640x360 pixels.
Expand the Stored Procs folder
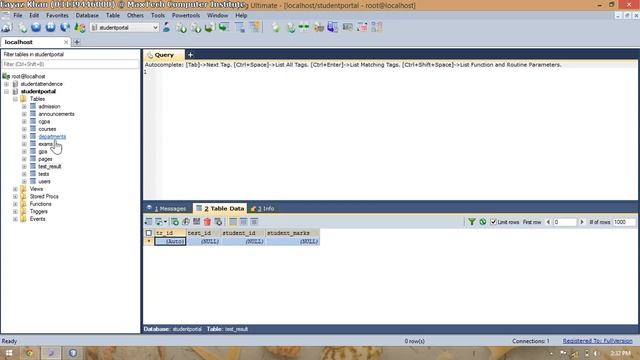click(15, 197)
